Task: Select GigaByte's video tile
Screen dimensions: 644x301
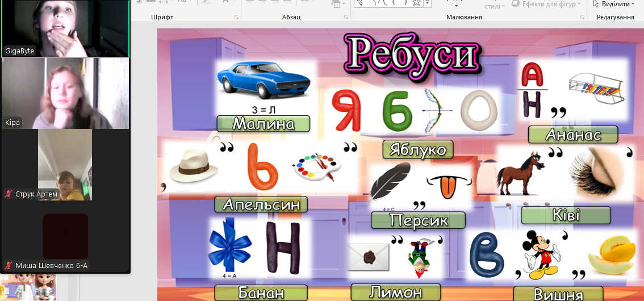Action: [65, 26]
